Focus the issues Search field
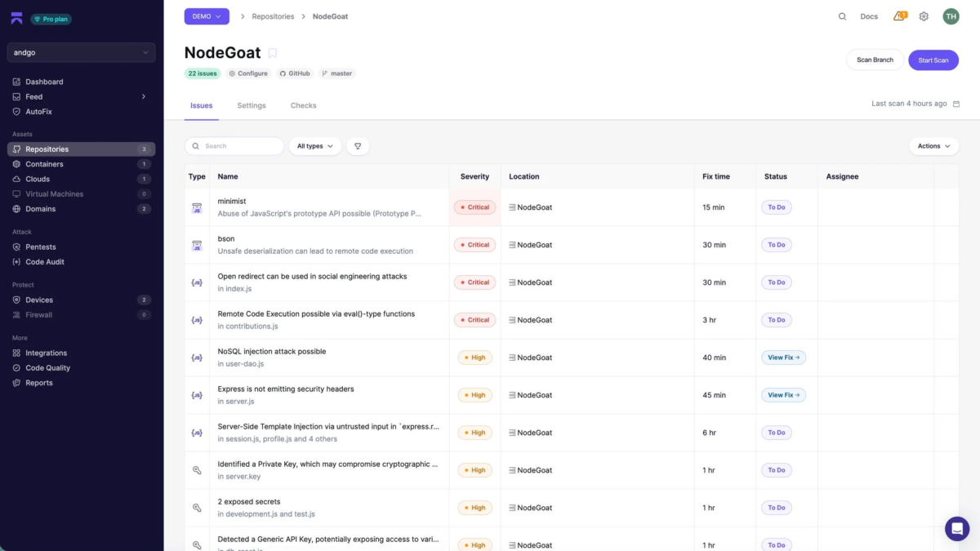 (x=234, y=146)
